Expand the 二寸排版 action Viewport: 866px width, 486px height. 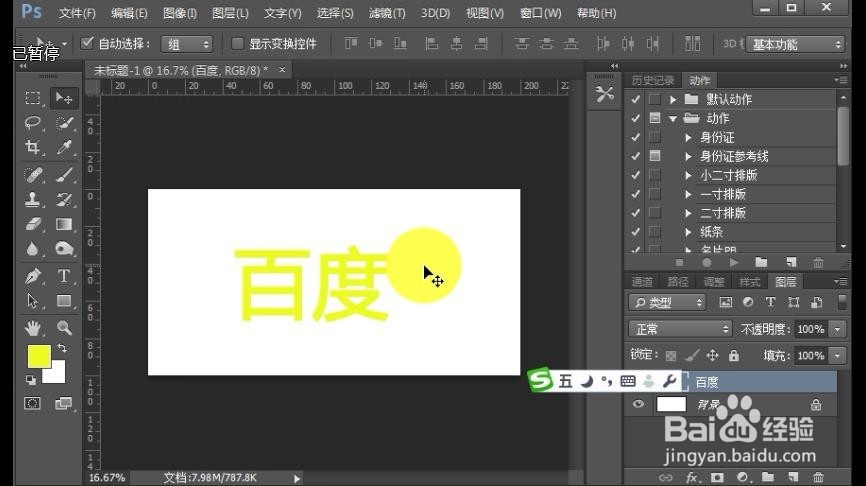(688, 213)
